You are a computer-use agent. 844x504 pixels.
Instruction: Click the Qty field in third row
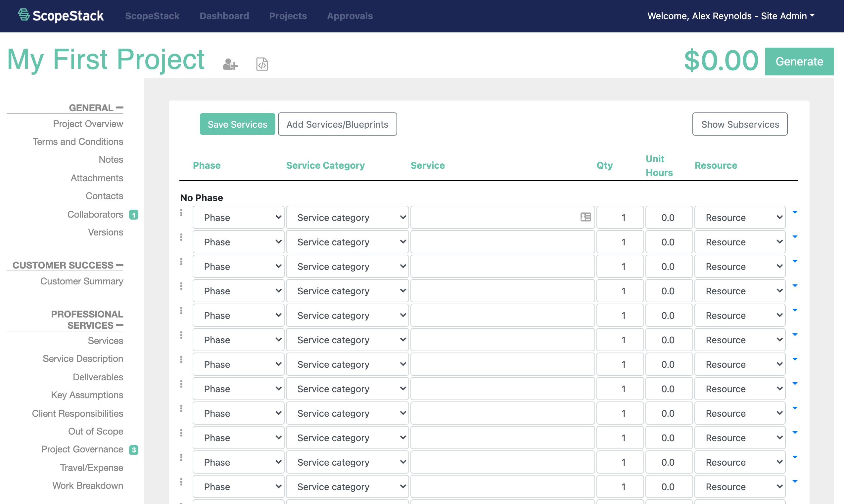(x=620, y=266)
